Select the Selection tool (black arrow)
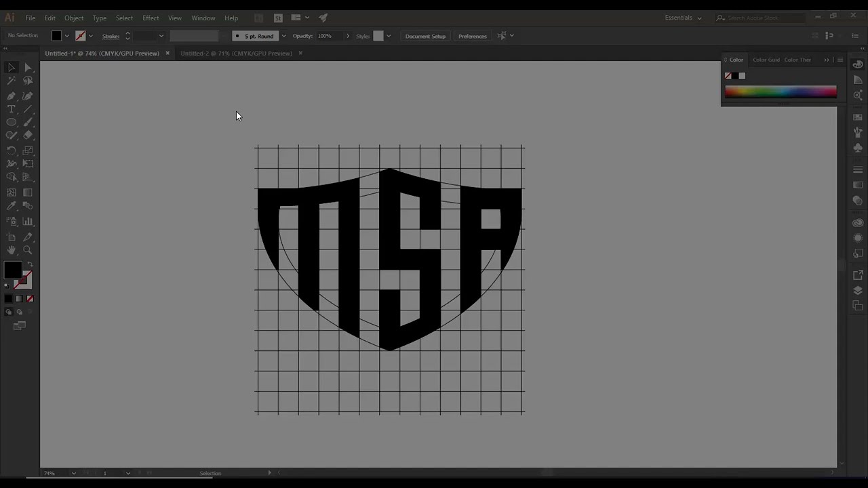This screenshot has height=488, width=868. click(x=12, y=67)
